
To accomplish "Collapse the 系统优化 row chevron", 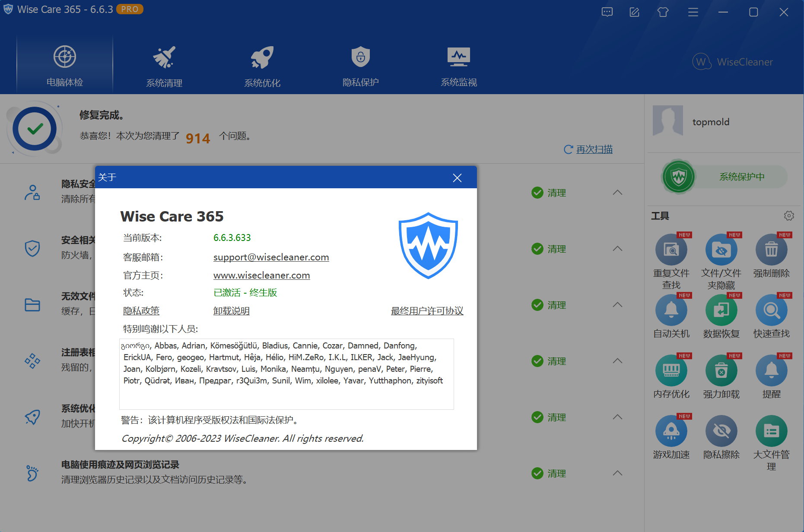I will click(617, 417).
